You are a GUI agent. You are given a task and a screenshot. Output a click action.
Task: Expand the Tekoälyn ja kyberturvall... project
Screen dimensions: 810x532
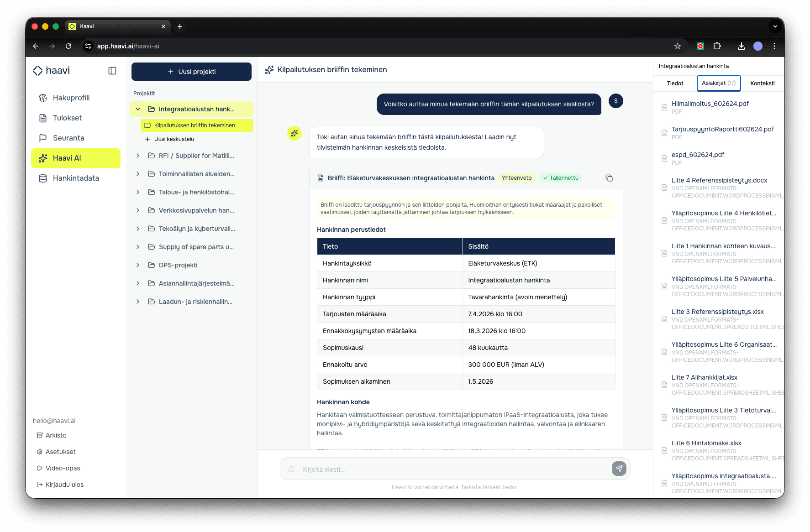138,229
